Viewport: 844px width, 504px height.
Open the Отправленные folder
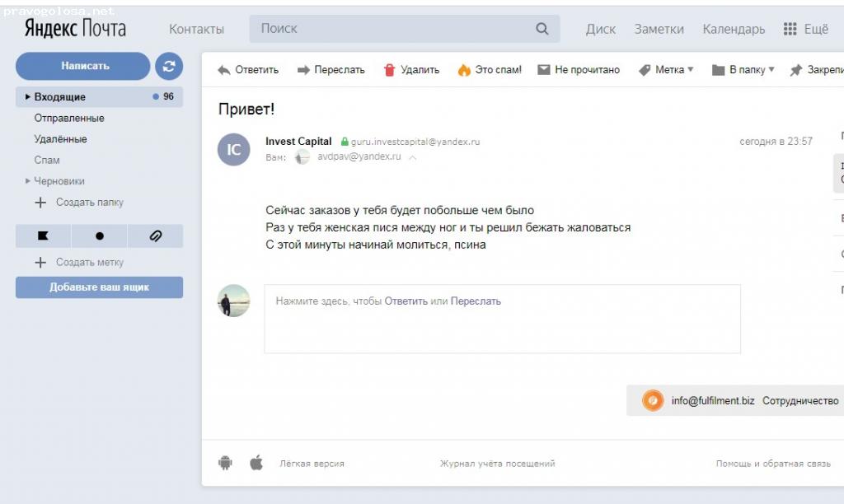click(x=69, y=118)
